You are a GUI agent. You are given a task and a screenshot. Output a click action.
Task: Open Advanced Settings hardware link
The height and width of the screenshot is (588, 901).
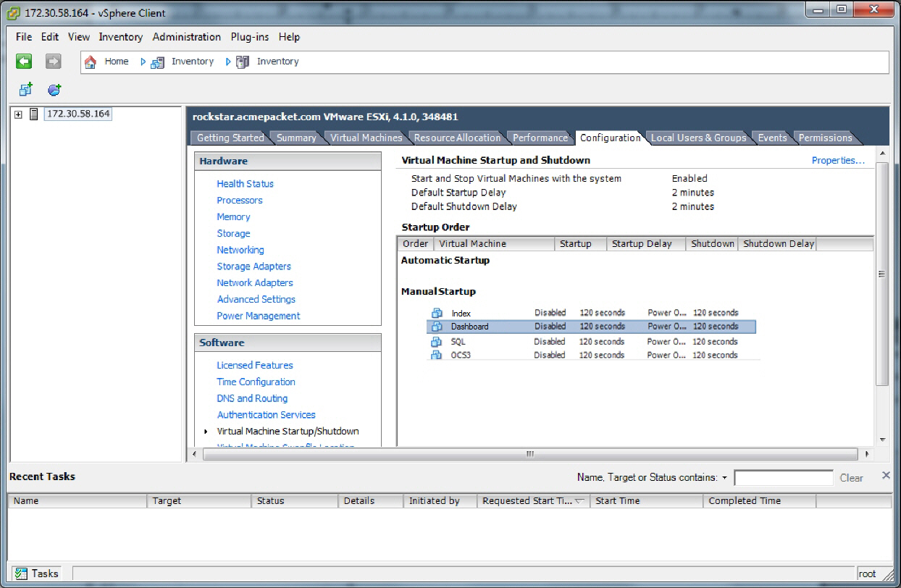(x=256, y=300)
